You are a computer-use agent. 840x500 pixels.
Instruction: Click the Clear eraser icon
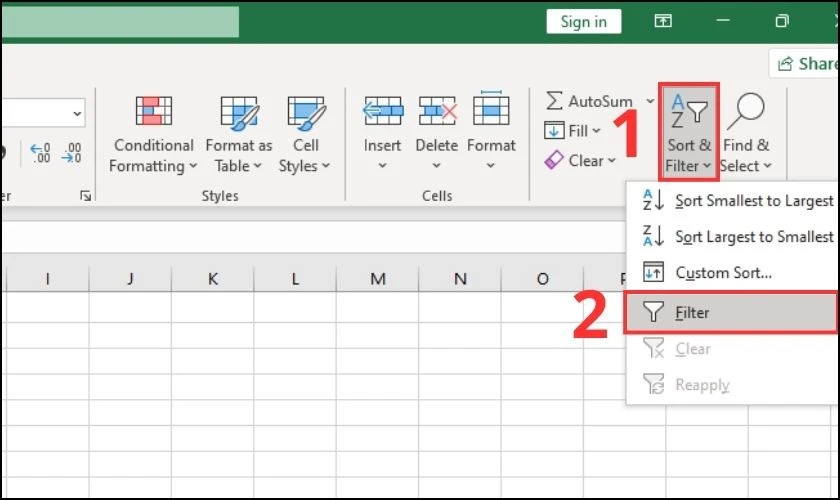tap(554, 160)
